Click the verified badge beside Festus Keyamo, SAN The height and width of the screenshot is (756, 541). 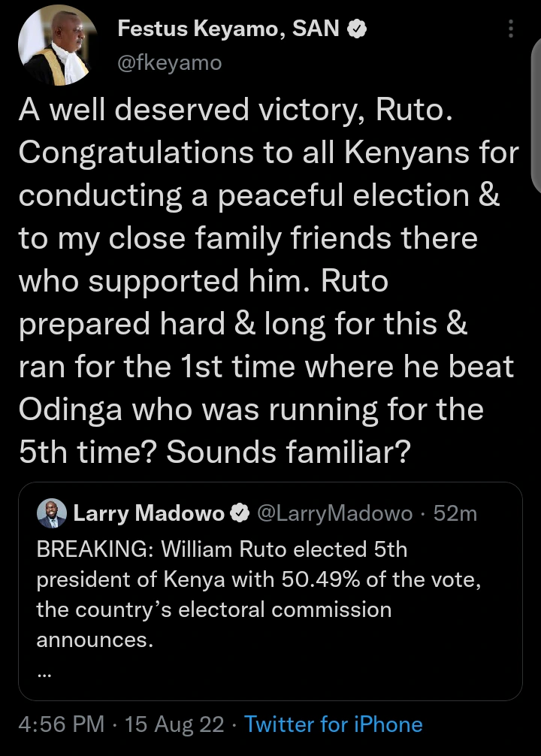[x=356, y=29]
